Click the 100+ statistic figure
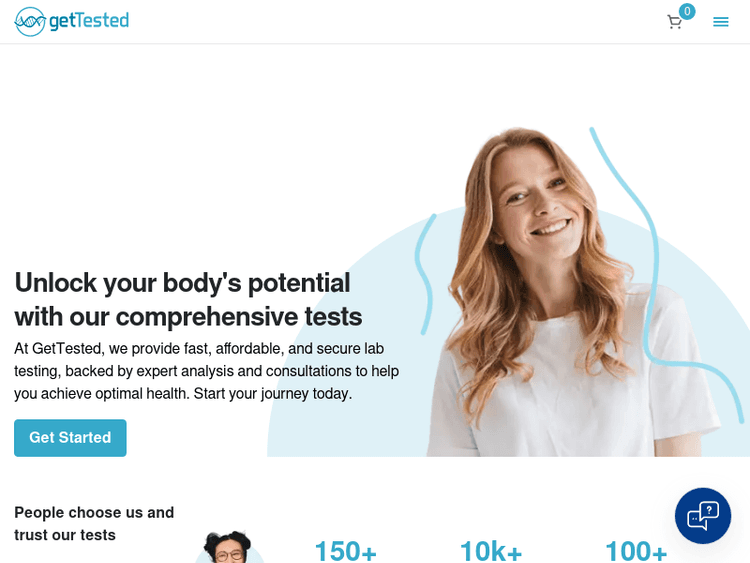The image size is (750, 563). click(x=636, y=551)
